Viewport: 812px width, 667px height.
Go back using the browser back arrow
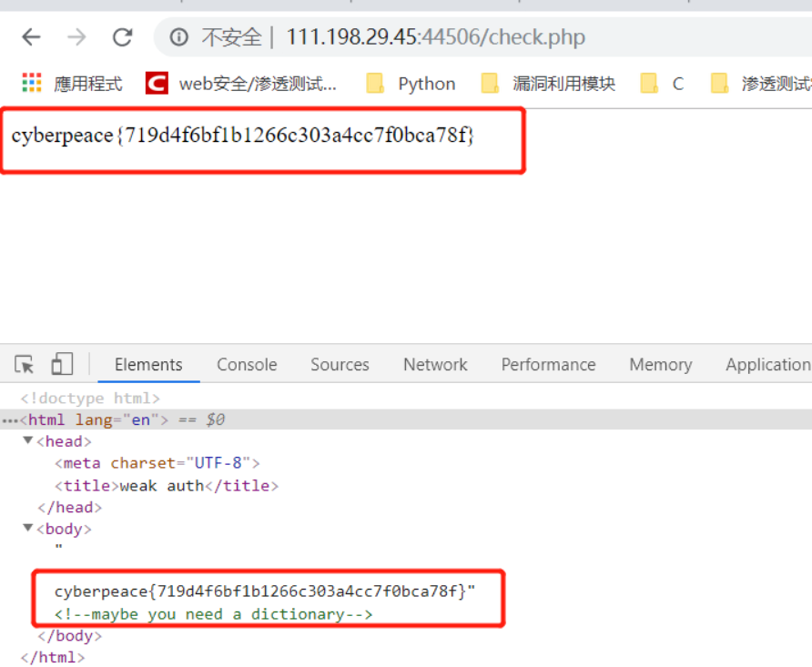pos(32,37)
